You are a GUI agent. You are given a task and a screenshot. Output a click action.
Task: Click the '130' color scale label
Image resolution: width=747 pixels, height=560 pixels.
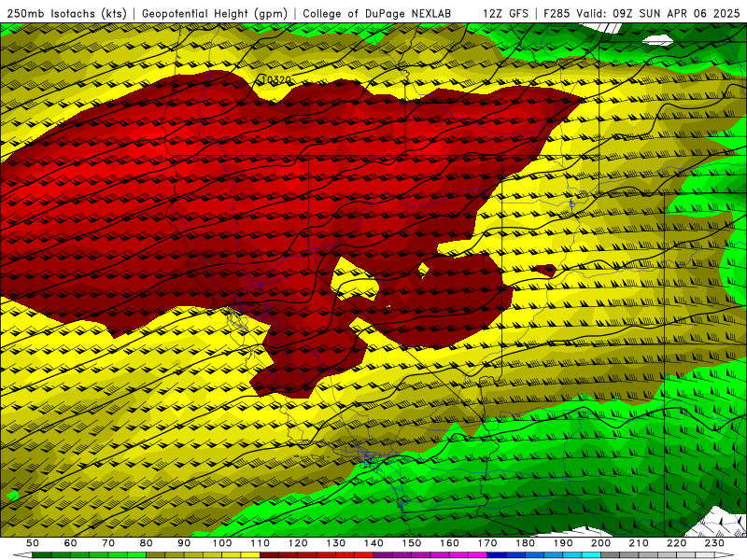click(336, 543)
